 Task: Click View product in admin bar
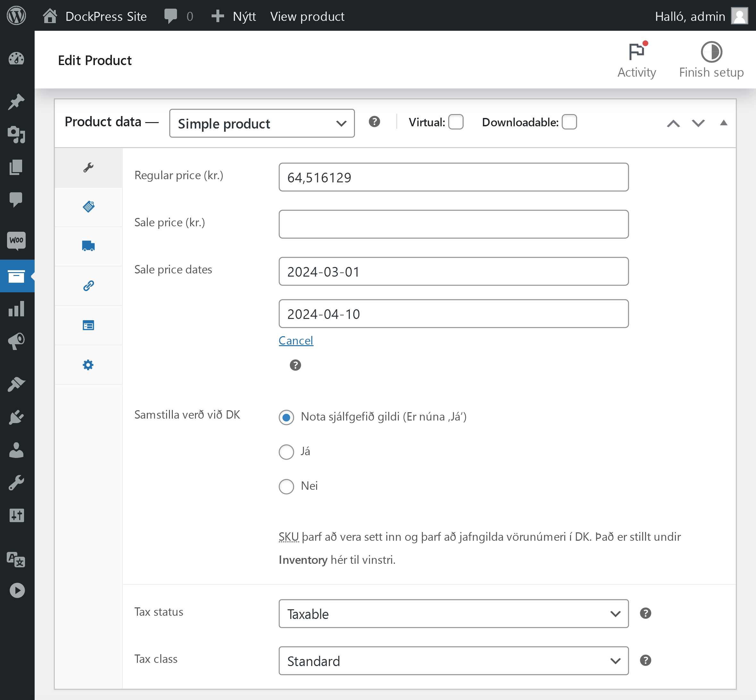(307, 16)
